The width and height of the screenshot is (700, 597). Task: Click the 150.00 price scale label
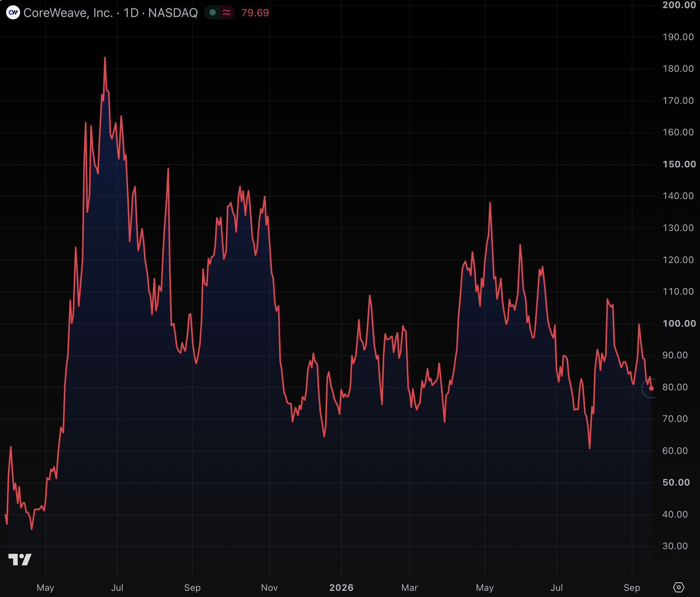pos(679,164)
